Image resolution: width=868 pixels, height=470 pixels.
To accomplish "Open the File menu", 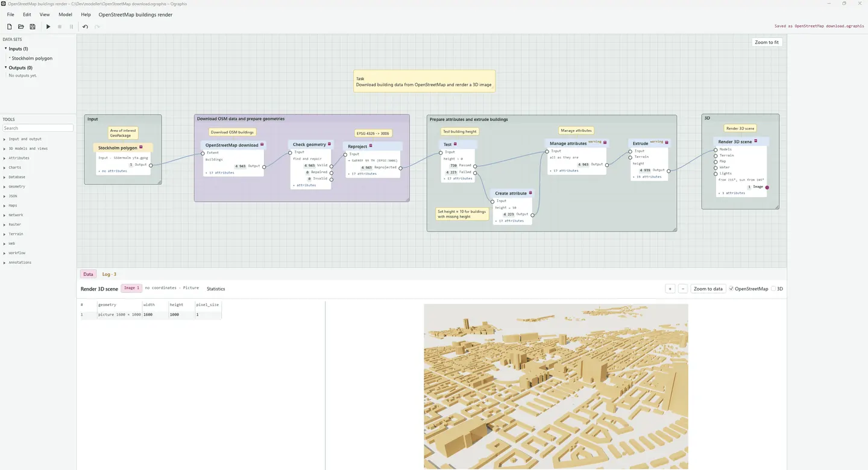I will pos(11,14).
